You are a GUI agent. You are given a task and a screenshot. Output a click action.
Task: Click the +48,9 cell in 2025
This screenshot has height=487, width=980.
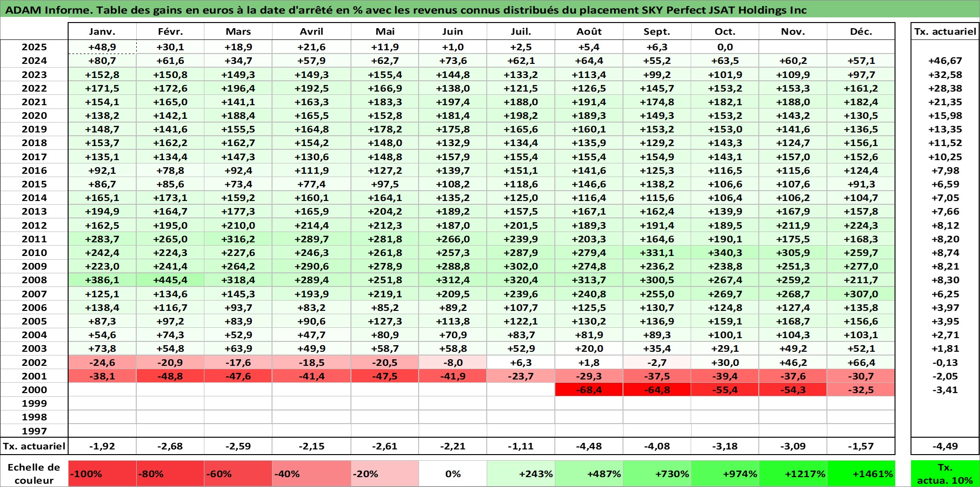(102, 47)
